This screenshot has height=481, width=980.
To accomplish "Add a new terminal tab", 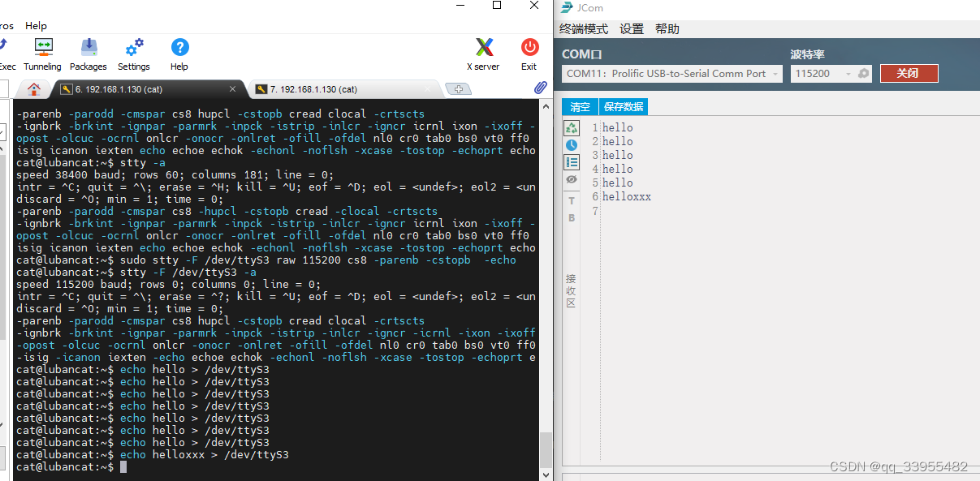I will pyautogui.click(x=459, y=89).
